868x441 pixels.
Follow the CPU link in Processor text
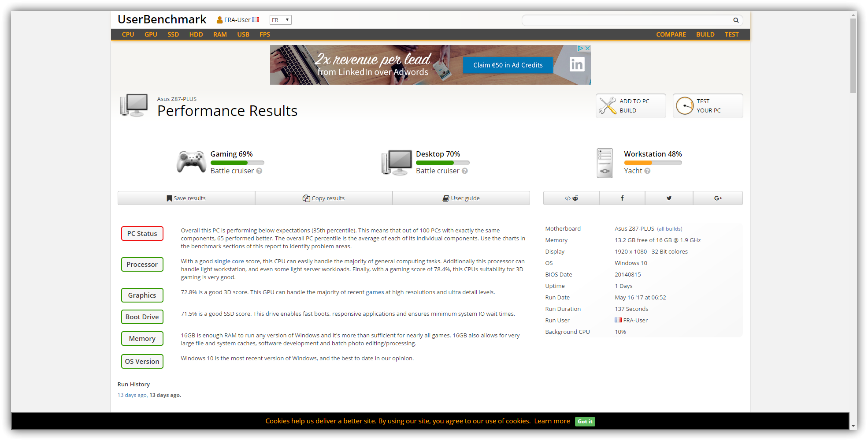280,262
